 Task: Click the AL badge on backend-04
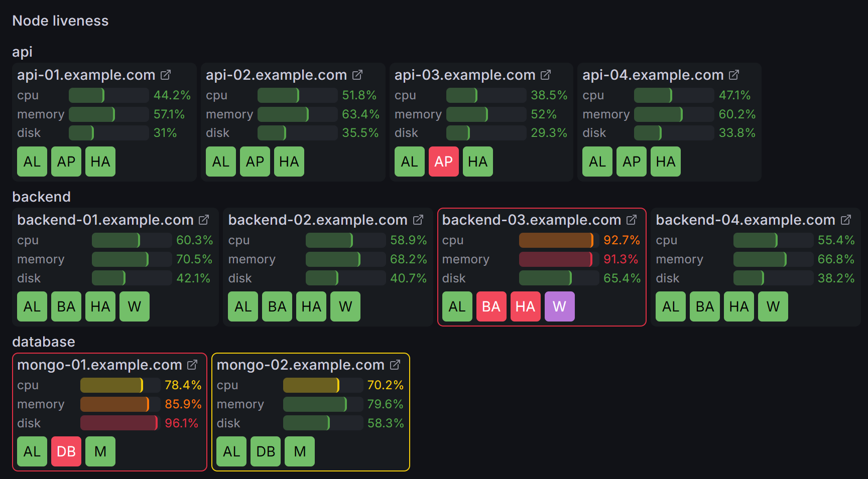coord(671,306)
